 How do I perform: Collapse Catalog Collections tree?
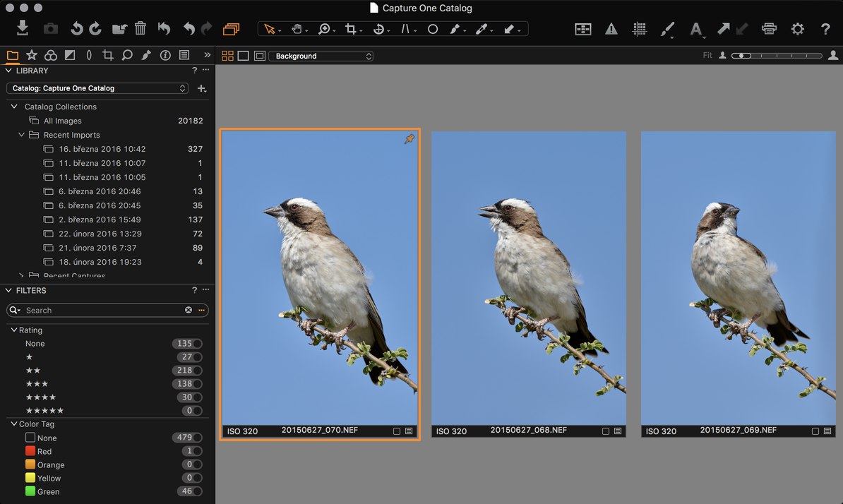tap(15, 107)
